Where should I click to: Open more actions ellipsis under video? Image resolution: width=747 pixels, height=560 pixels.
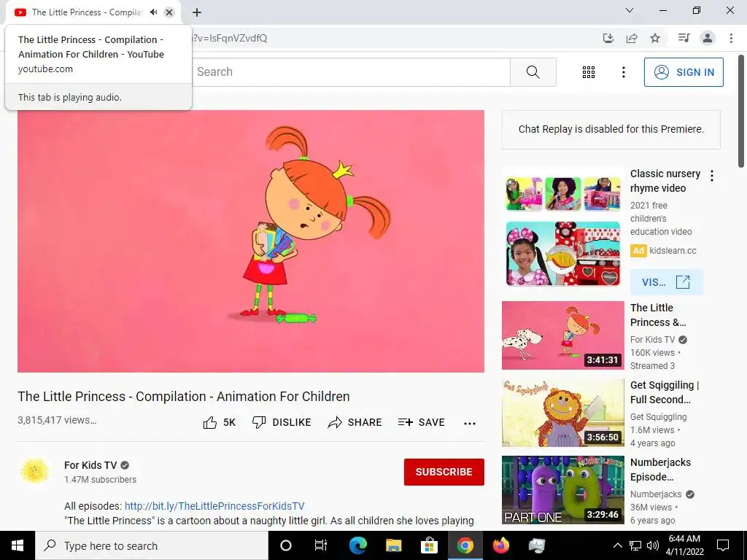point(469,424)
